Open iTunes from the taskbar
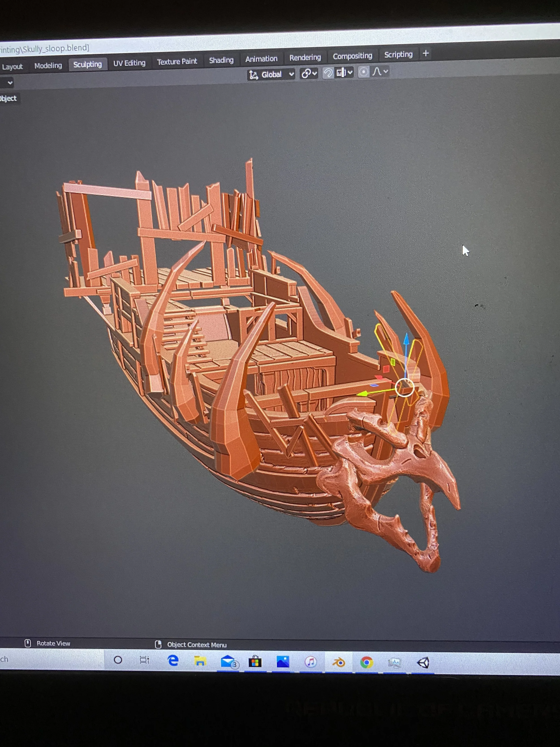Image resolution: width=560 pixels, height=747 pixels. (310, 662)
